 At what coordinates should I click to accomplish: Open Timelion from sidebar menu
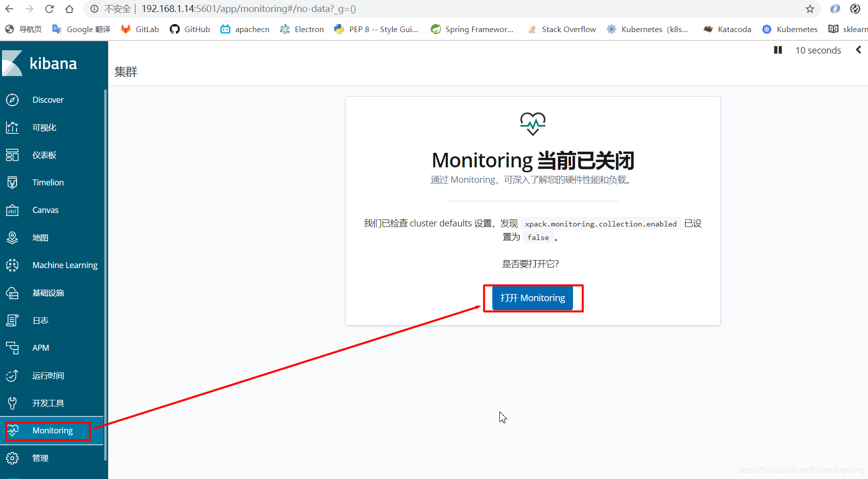(x=48, y=182)
